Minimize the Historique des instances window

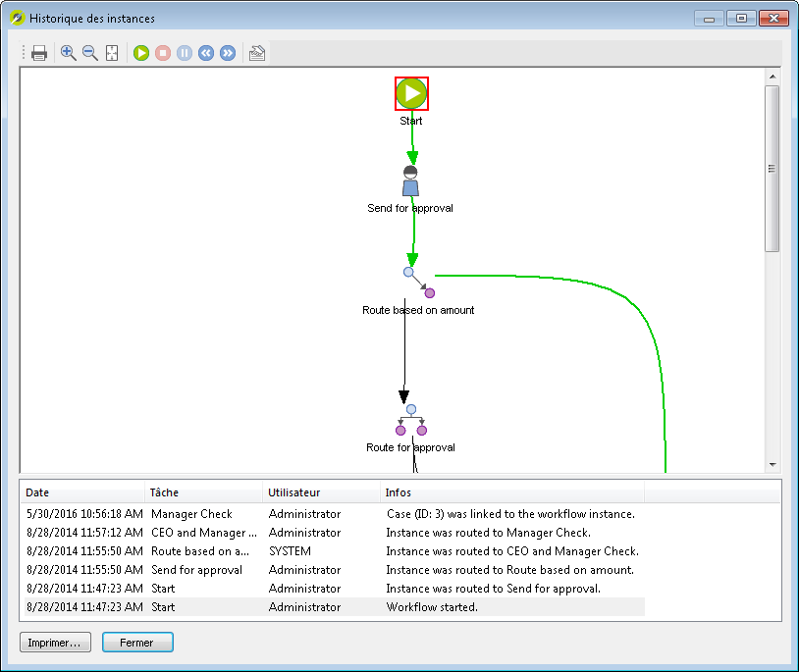tap(710, 19)
